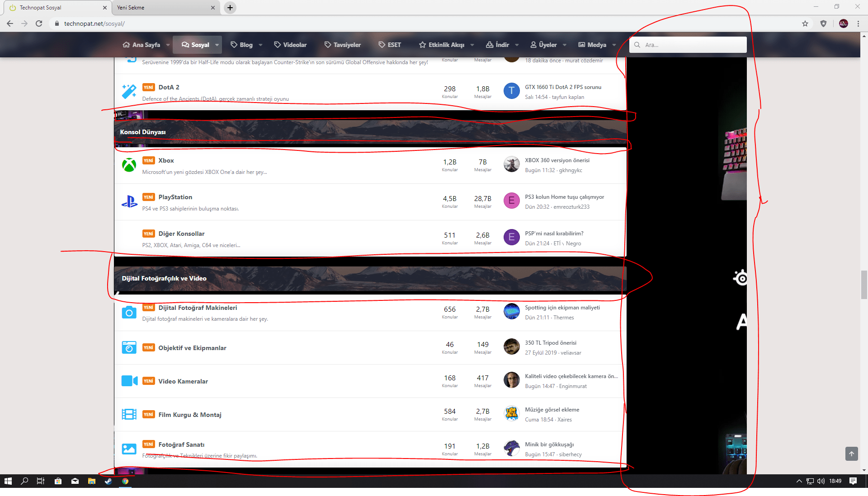Click the Video Kameralar camcorder icon
The height and width of the screenshot is (496, 868).
[129, 381]
